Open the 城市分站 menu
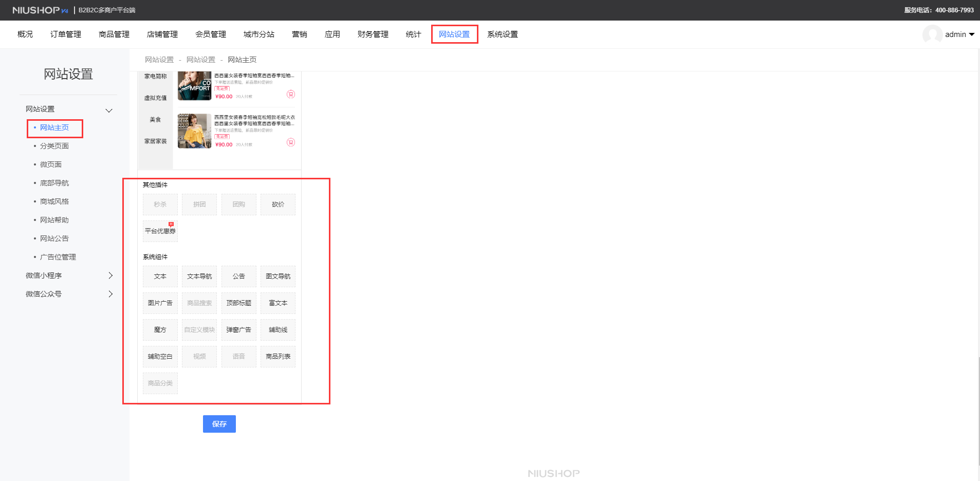This screenshot has height=481, width=980. [259, 34]
